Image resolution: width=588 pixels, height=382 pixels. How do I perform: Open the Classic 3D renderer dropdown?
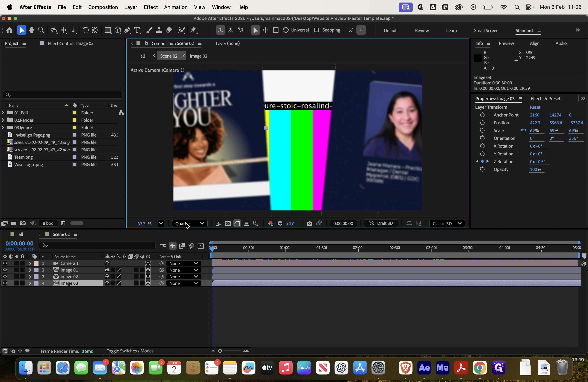click(447, 223)
